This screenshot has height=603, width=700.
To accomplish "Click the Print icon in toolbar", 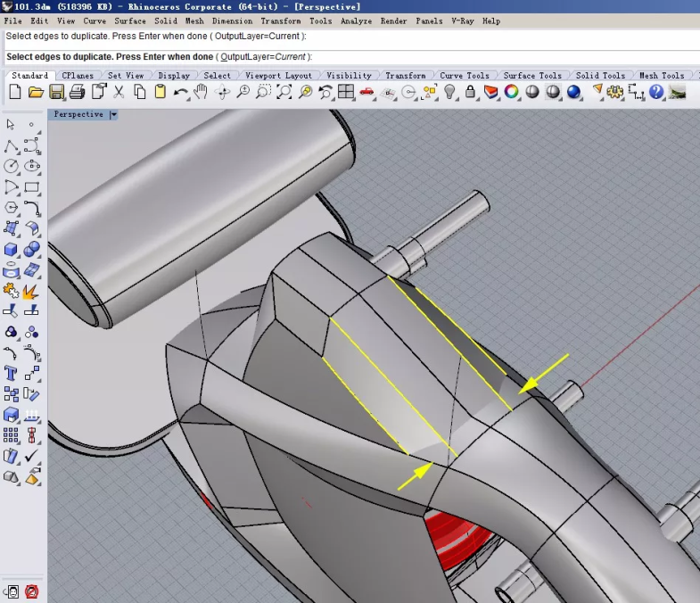I will point(78,92).
